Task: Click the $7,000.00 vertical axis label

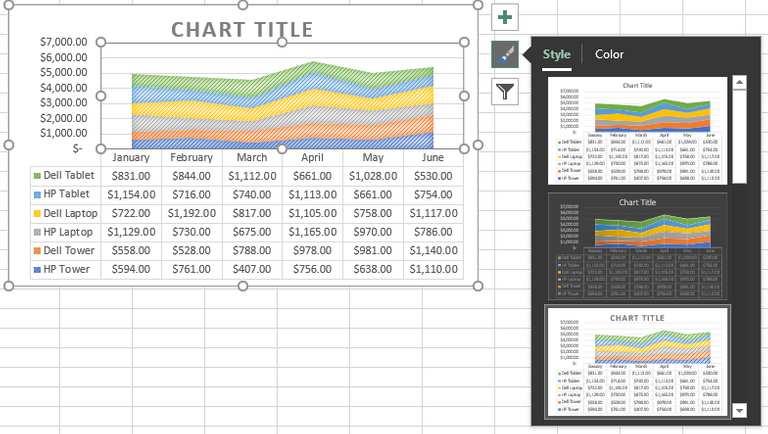Action: 64,42
